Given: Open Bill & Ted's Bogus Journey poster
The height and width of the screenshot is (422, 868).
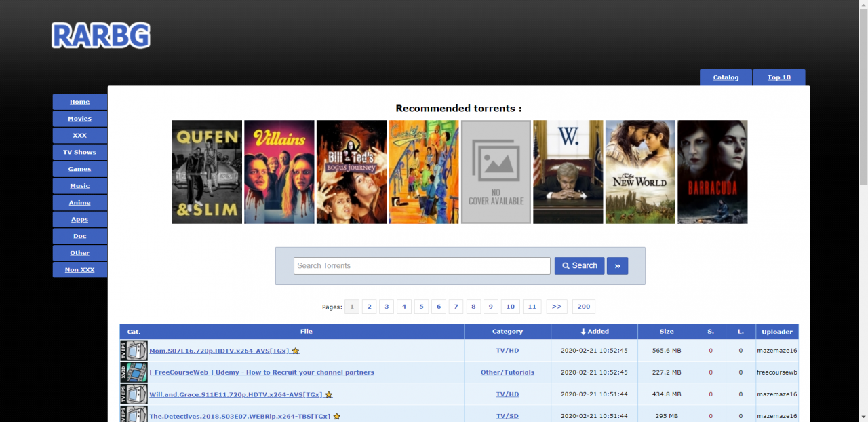Looking at the screenshot, I should 351,172.
